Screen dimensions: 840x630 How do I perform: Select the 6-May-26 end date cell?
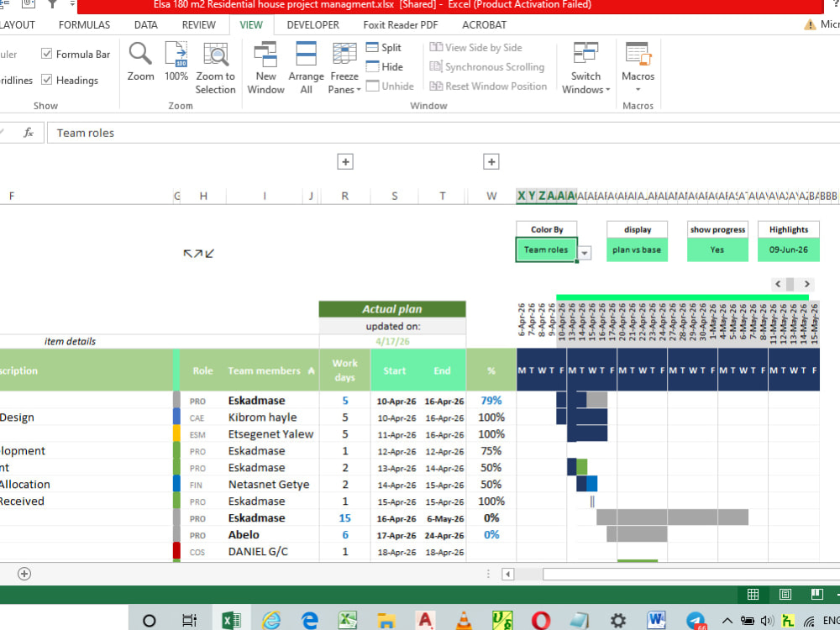442,518
